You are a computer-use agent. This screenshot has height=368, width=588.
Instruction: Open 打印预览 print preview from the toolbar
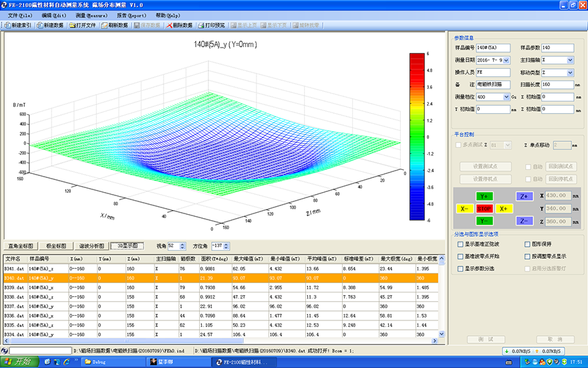pos(201,25)
